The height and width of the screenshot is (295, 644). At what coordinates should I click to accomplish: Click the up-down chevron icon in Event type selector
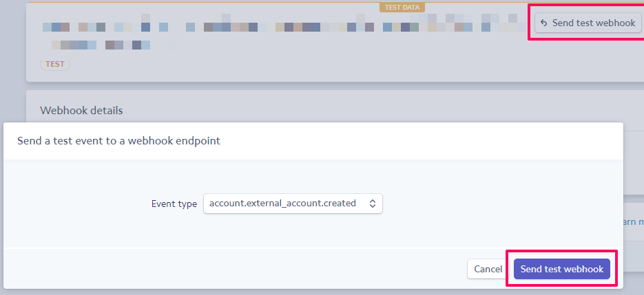pyautogui.click(x=372, y=204)
